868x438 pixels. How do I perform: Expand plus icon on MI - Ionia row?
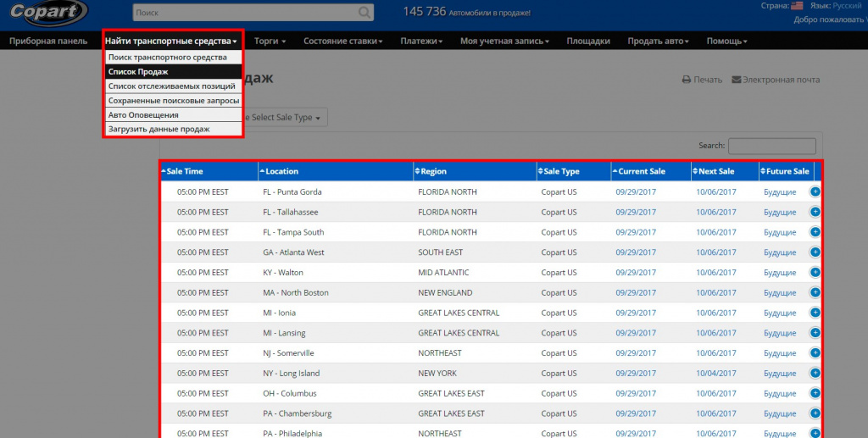[815, 313]
